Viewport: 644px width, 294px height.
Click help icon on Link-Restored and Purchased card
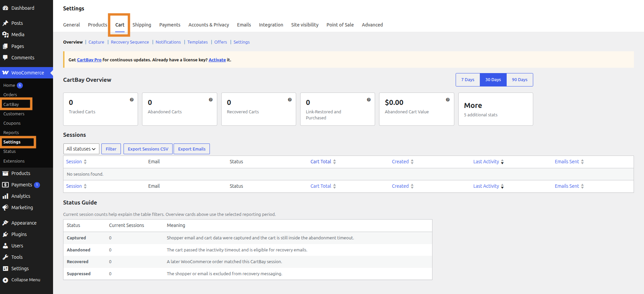[x=369, y=100]
